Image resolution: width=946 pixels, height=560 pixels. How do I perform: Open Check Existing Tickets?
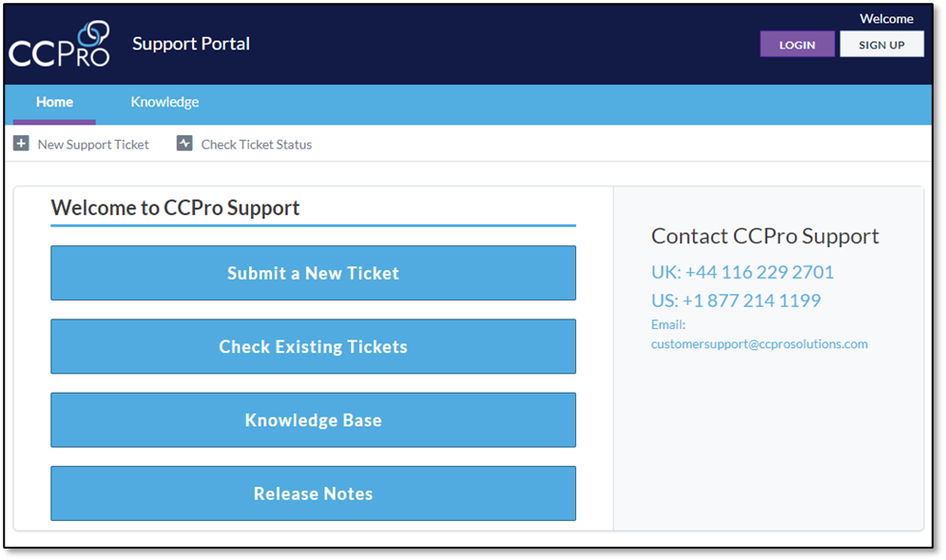click(x=313, y=346)
